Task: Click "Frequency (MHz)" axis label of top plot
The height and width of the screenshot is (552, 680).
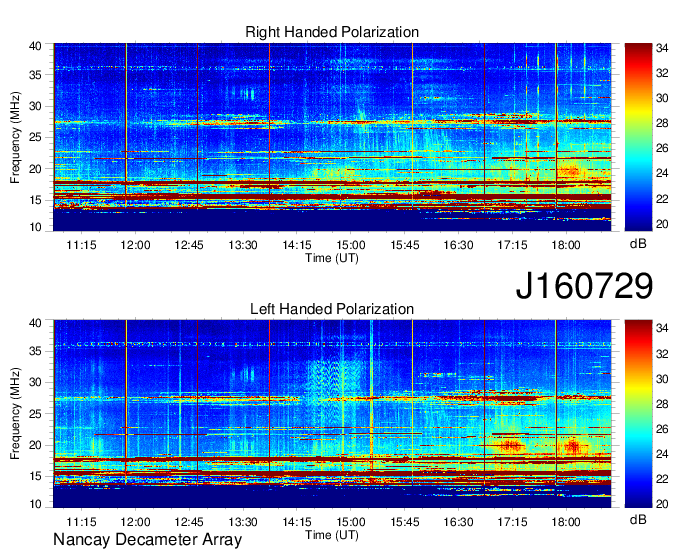Action: pos(15,137)
